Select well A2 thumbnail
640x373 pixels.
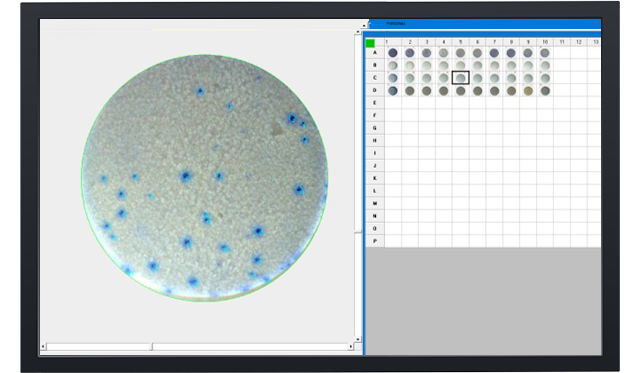(x=410, y=53)
